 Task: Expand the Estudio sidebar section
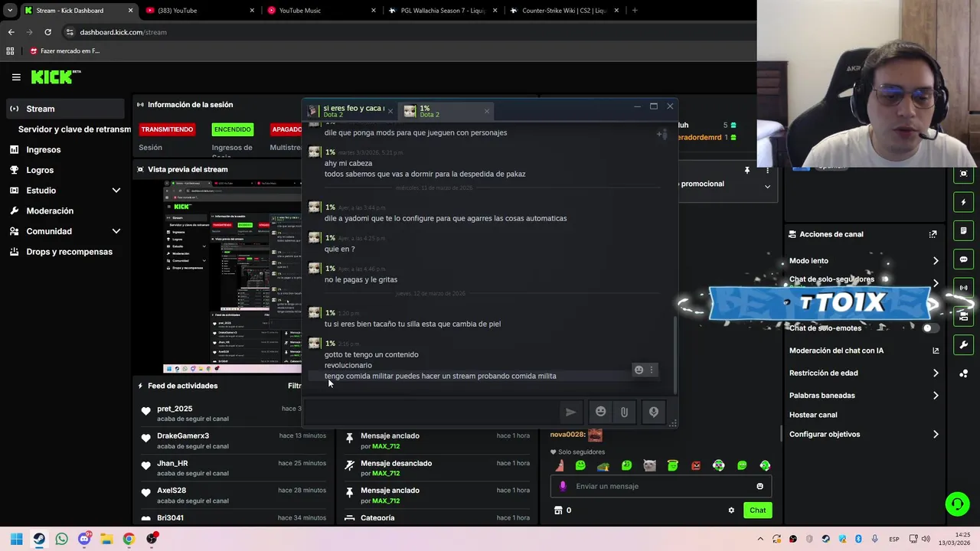point(116,191)
